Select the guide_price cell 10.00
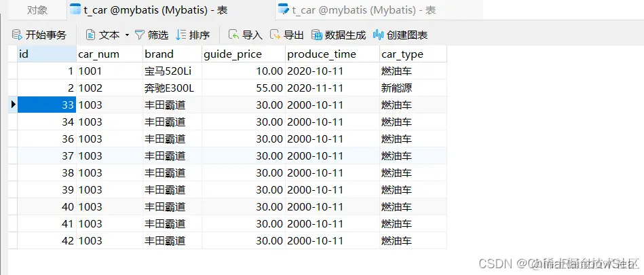The height and width of the screenshot is (275, 644). click(x=244, y=71)
